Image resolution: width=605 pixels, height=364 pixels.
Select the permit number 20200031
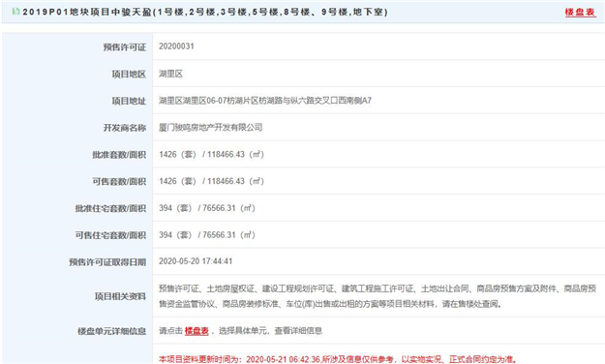pos(176,46)
